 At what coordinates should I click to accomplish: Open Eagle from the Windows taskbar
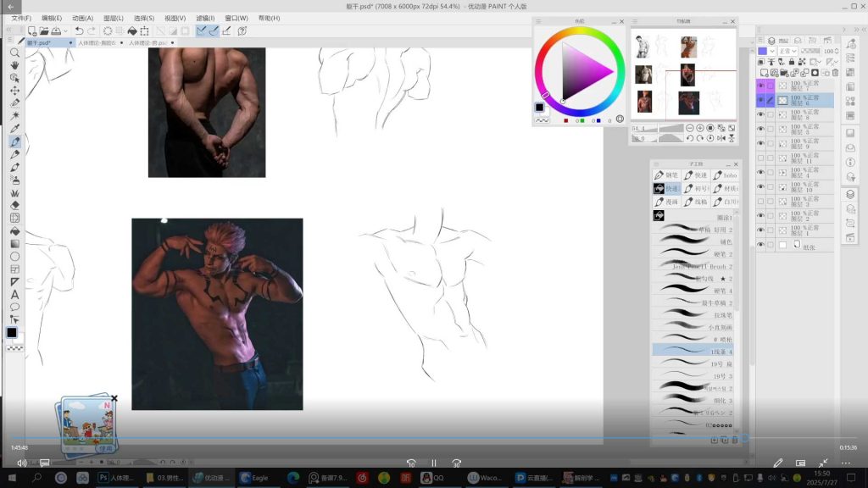253,478
